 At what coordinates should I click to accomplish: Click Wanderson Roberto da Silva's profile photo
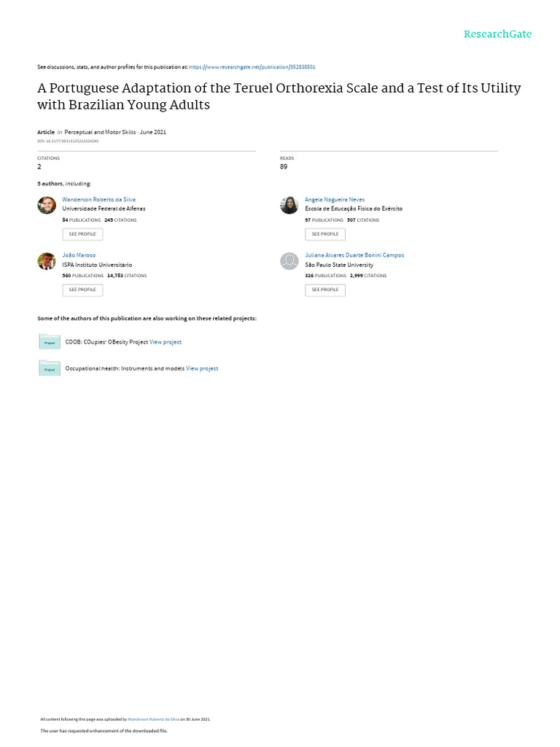point(47,205)
